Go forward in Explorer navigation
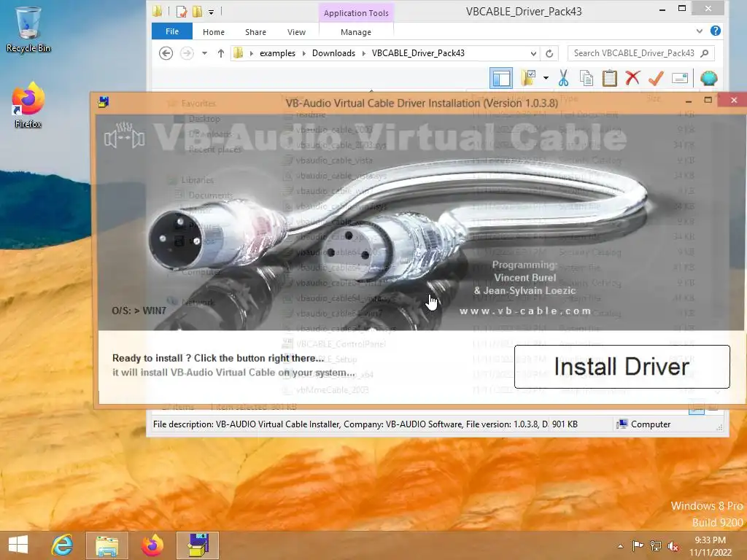The height and width of the screenshot is (560, 747). point(187,52)
